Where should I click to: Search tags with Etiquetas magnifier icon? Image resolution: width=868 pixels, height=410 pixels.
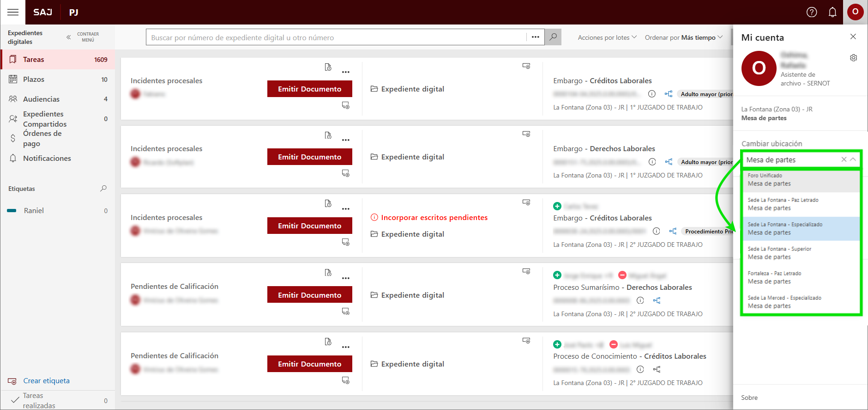pyautogui.click(x=103, y=189)
